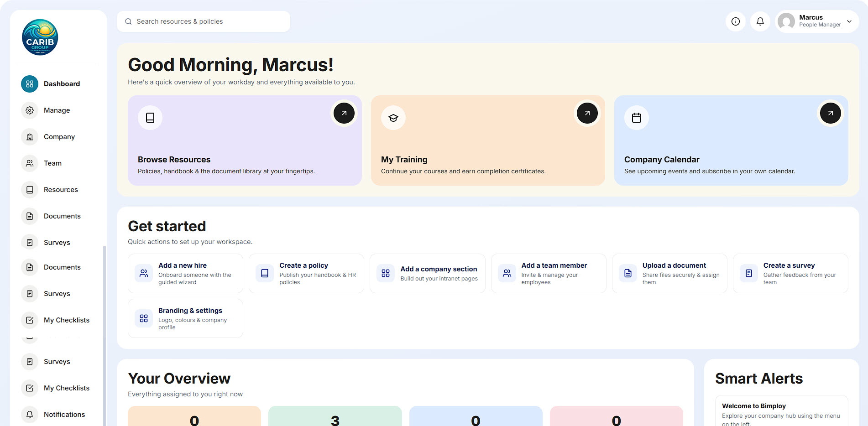The width and height of the screenshot is (868, 426).
Task: Click the My Training card title
Action: click(x=404, y=160)
